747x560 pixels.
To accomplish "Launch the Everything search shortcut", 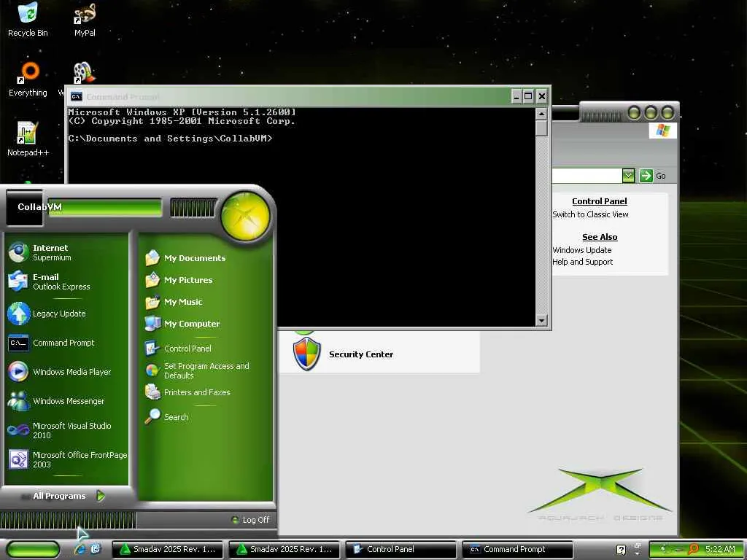I will (28, 79).
